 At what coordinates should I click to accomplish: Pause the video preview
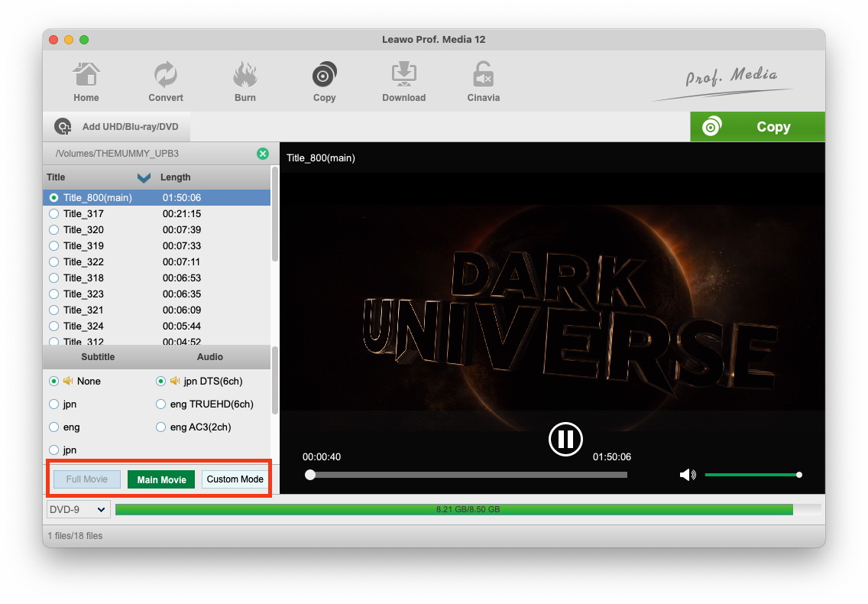(x=565, y=439)
